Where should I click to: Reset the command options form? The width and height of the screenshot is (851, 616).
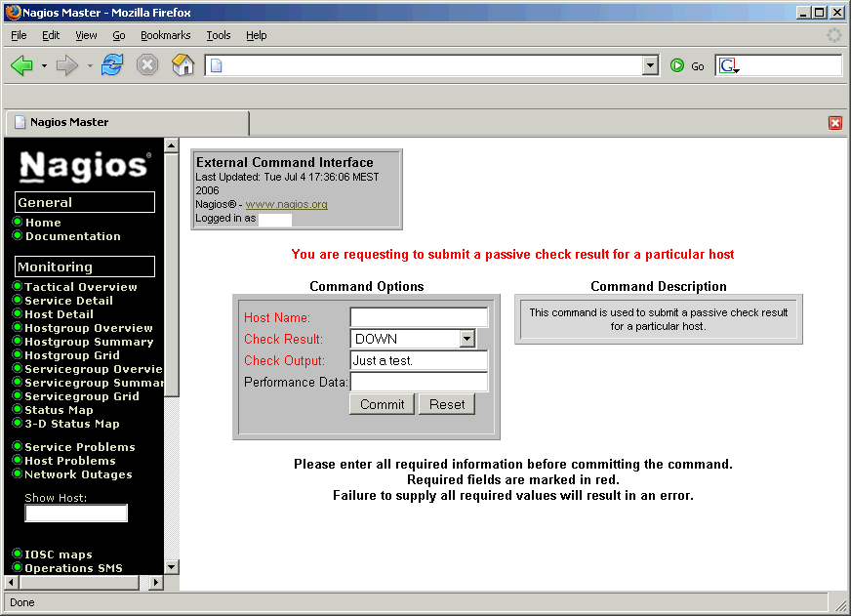(447, 404)
